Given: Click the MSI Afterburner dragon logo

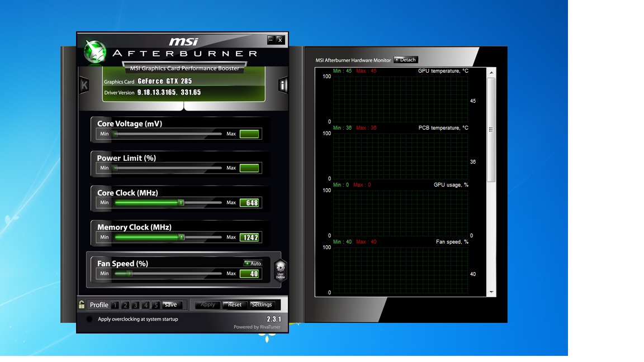Looking at the screenshot, I should click(95, 52).
